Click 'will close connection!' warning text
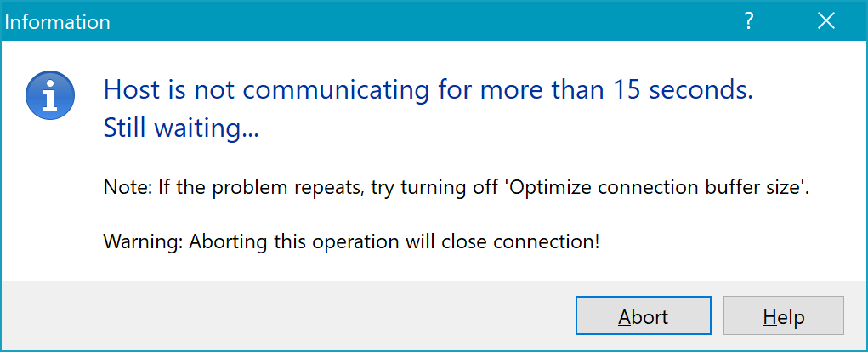The height and width of the screenshot is (352, 868). [x=519, y=241]
